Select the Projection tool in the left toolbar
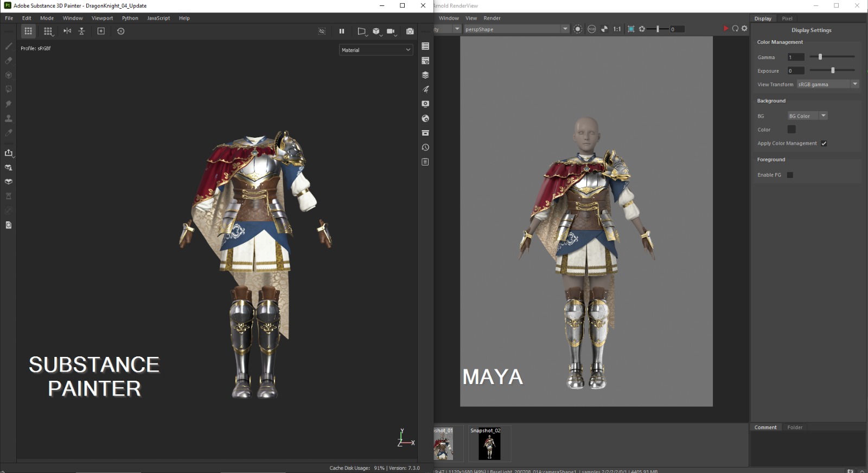The height and width of the screenshot is (473, 868). (9, 75)
